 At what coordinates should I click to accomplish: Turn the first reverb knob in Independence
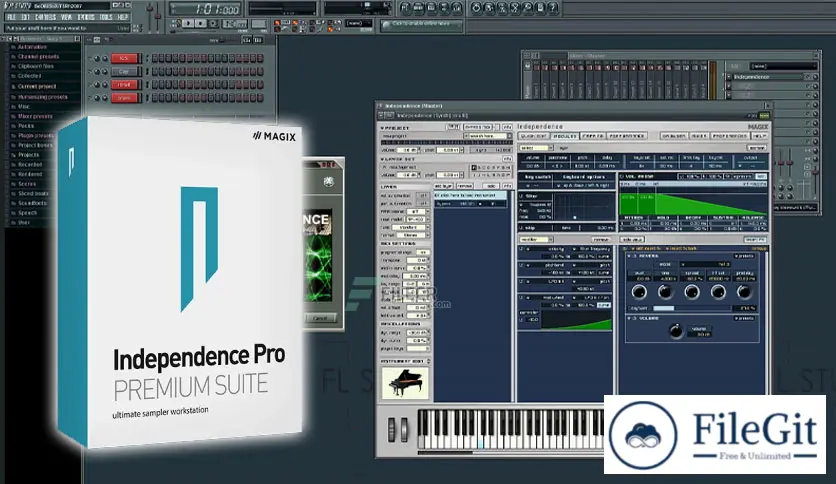click(x=639, y=292)
